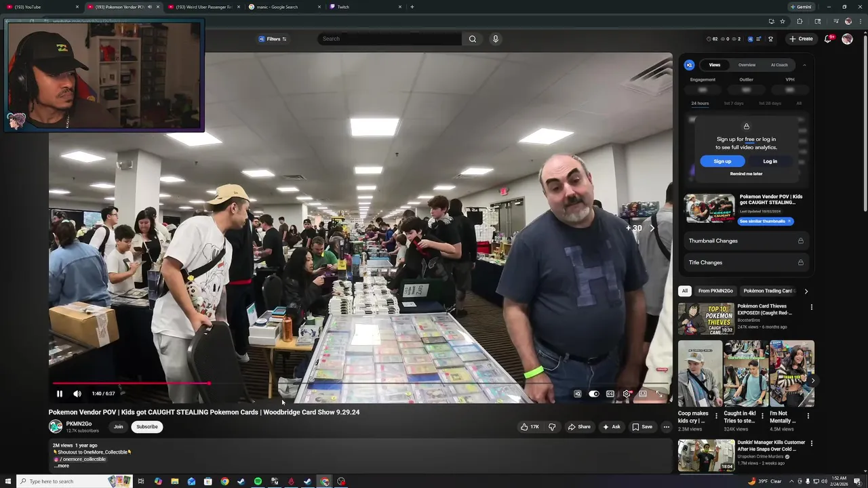
Task: Toggle closed captions in the player
Action: 610,394
